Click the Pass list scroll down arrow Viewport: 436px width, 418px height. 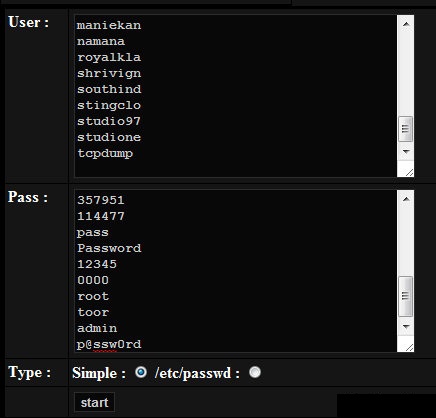[x=406, y=327]
